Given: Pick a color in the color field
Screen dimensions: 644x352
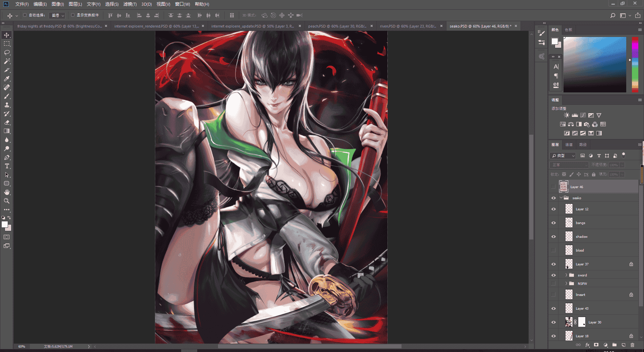Looking at the screenshot, I should coord(595,64).
